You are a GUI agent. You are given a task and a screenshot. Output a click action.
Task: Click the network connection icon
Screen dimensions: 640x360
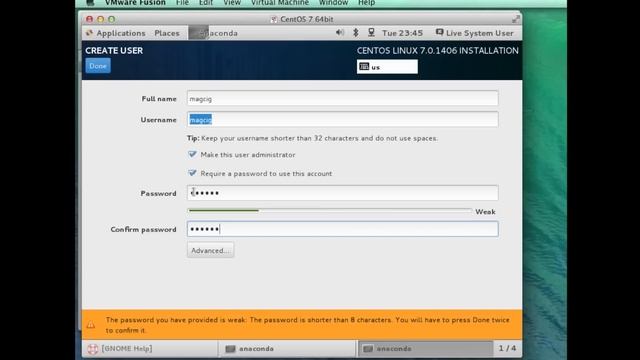click(371, 33)
